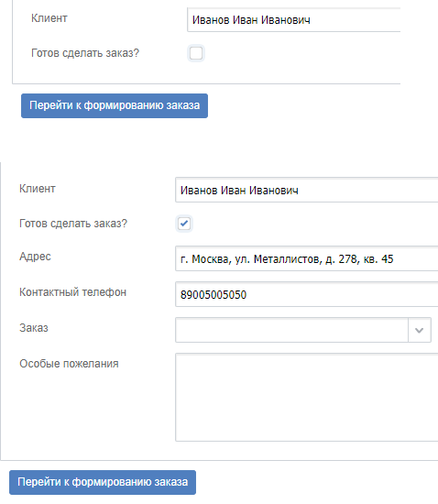Click the Готов сделать заказ label in upper form

click(x=85, y=53)
